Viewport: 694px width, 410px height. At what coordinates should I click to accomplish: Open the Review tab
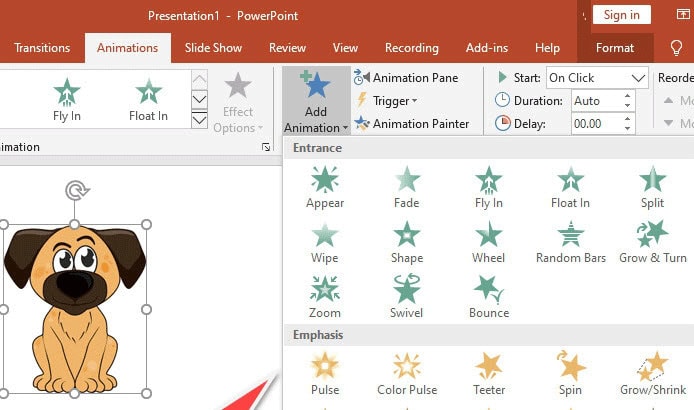coord(288,48)
